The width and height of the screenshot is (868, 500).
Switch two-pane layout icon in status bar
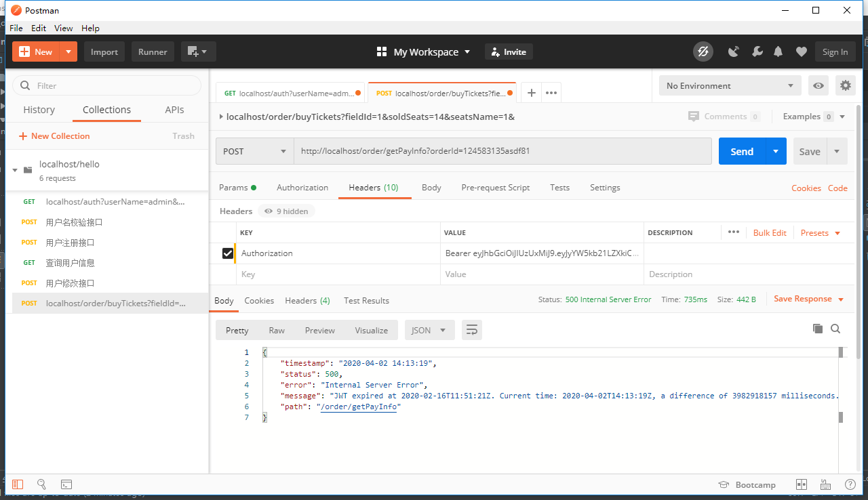[x=801, y=484]
